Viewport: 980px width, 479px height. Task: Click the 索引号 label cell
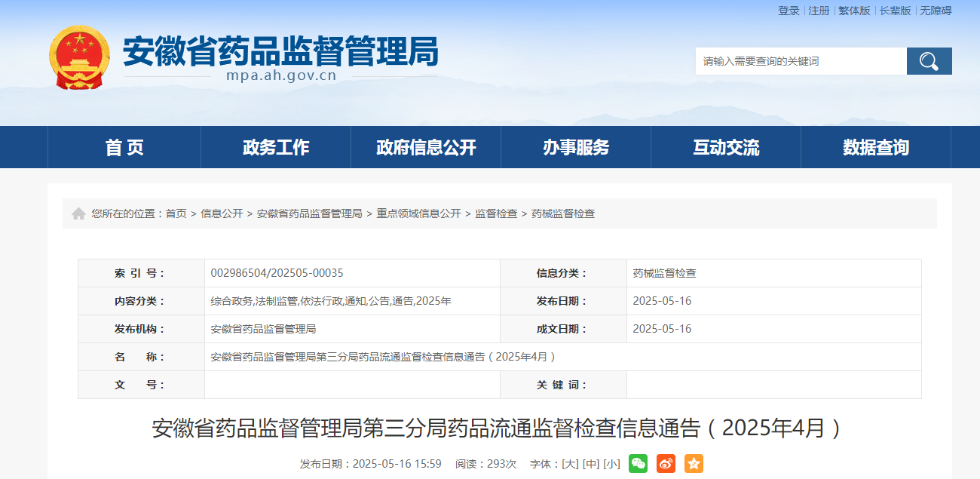point(142,273)
